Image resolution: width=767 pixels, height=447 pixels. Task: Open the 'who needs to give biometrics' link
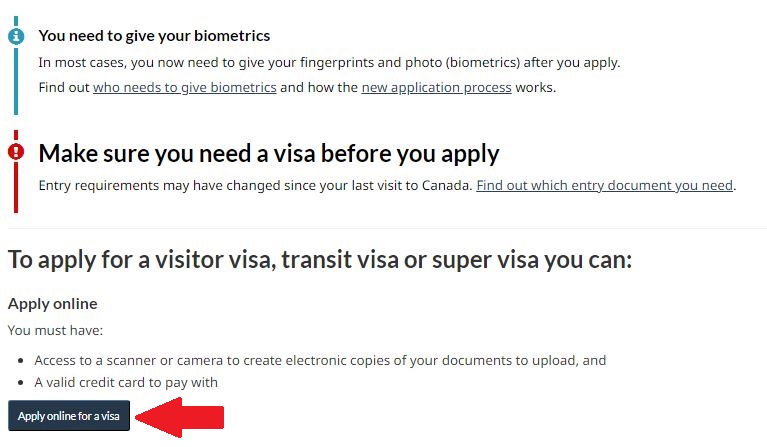coord(184,88)
